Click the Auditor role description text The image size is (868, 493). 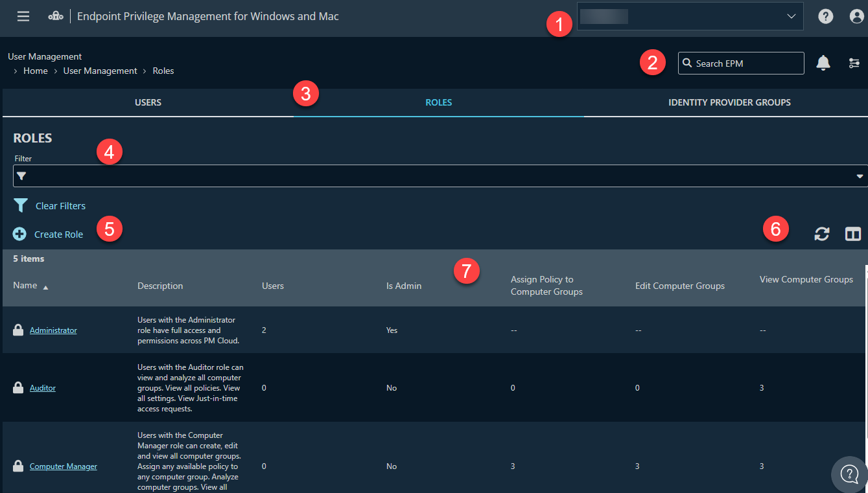pos(190,388)
